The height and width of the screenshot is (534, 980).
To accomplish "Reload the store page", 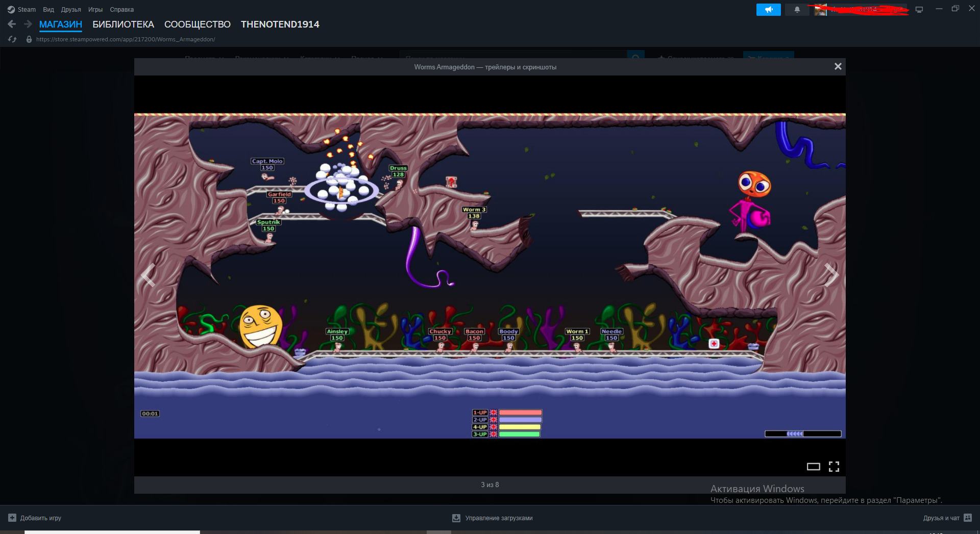I will (x=12, y=39).
